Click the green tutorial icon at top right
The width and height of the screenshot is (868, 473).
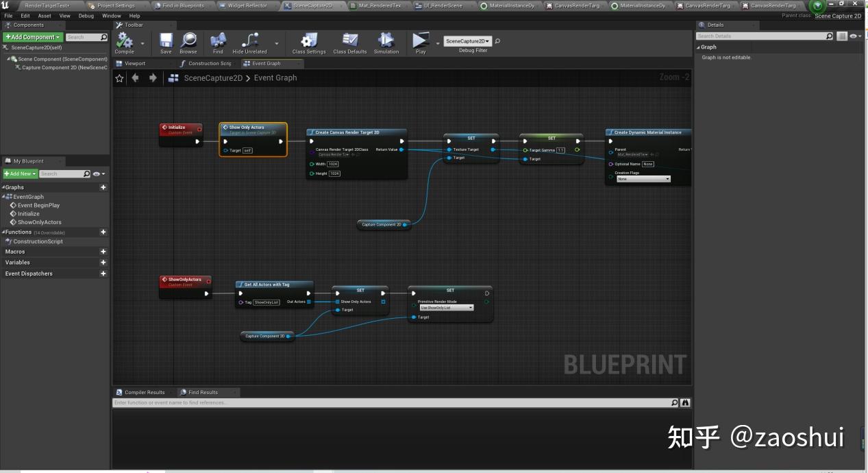[817, 6]
